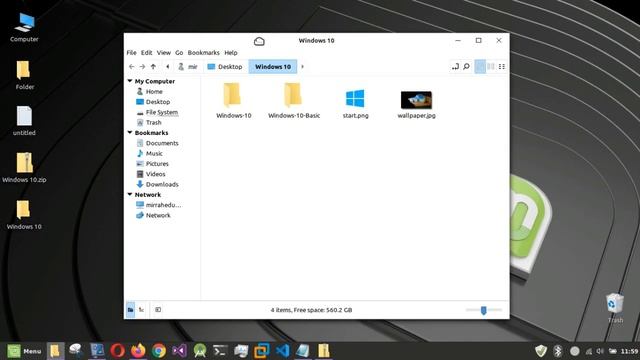
Task: Toggle the sidebar visibility button
Action: click(158, 310)
